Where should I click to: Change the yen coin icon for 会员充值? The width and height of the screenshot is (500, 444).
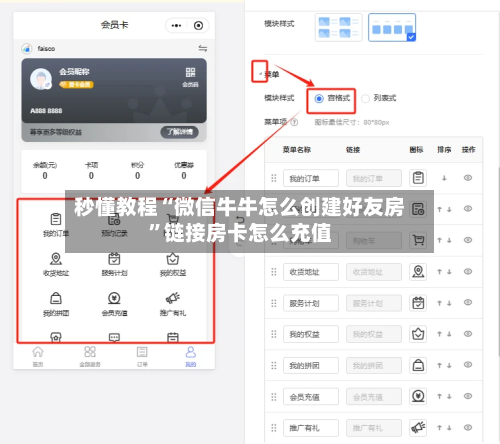click(418, 396)
